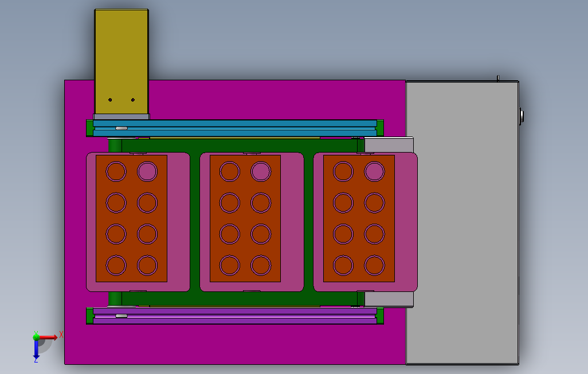Select the pink carrier around the left tray
588x374 pixels.
click(178, 222)
